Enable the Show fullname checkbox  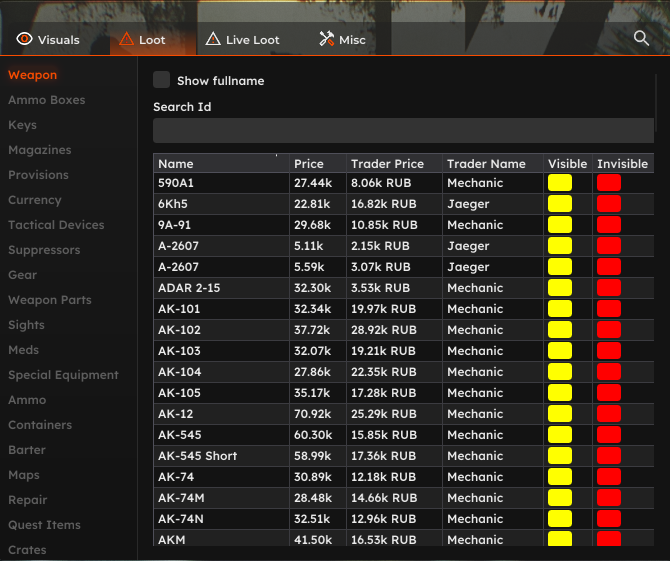coord(162,80)
